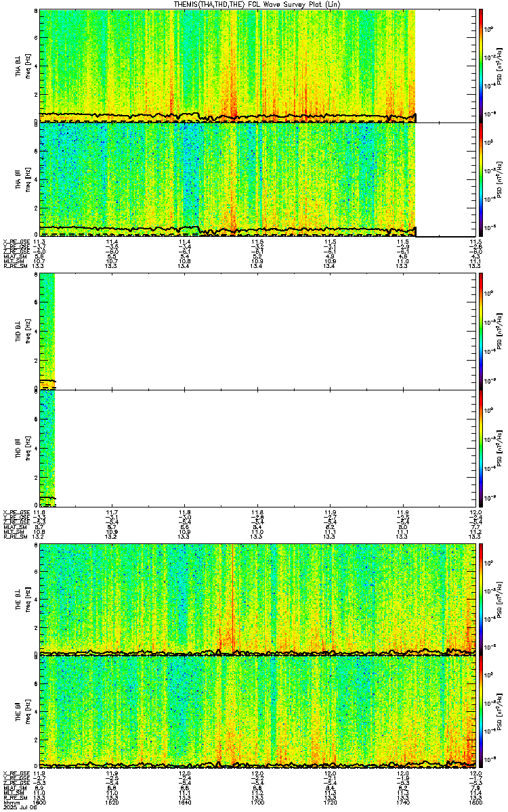The image size is (508, 812).
Task: Click the 1620 time tick label at bottom
Action: [112, 803]
